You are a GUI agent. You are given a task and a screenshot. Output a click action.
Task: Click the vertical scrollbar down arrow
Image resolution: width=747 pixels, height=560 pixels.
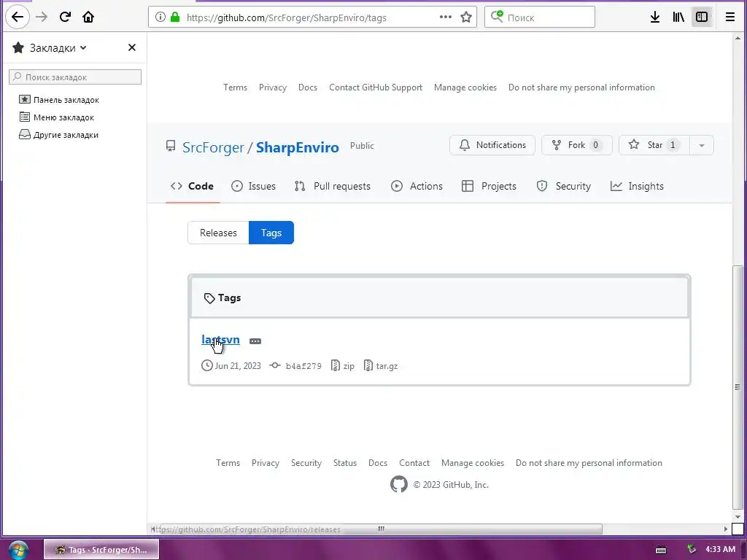[x=738, y=517]
